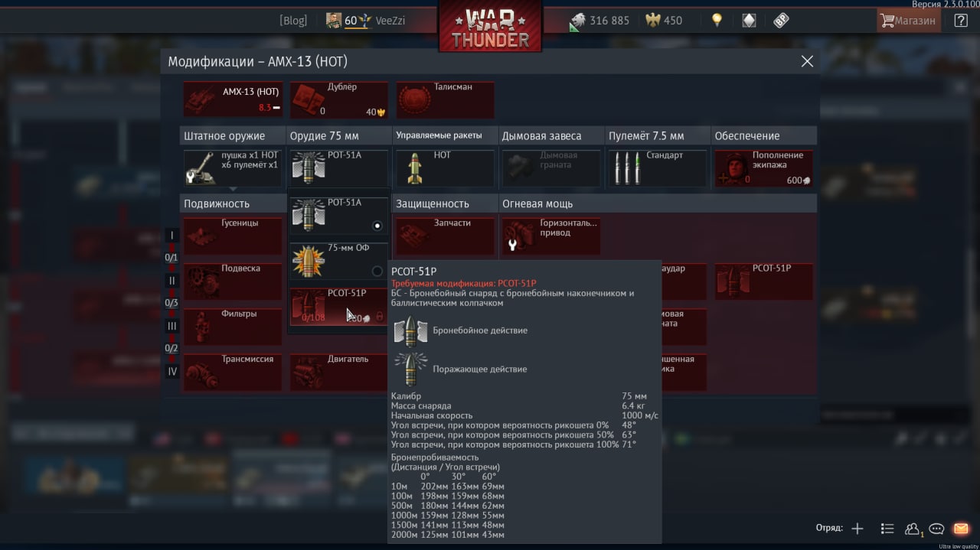The width and height of the screenshot is (980, 550).
Task: Click the Поражающее действие shell icon in tooltip
Action: coord(410,369)
